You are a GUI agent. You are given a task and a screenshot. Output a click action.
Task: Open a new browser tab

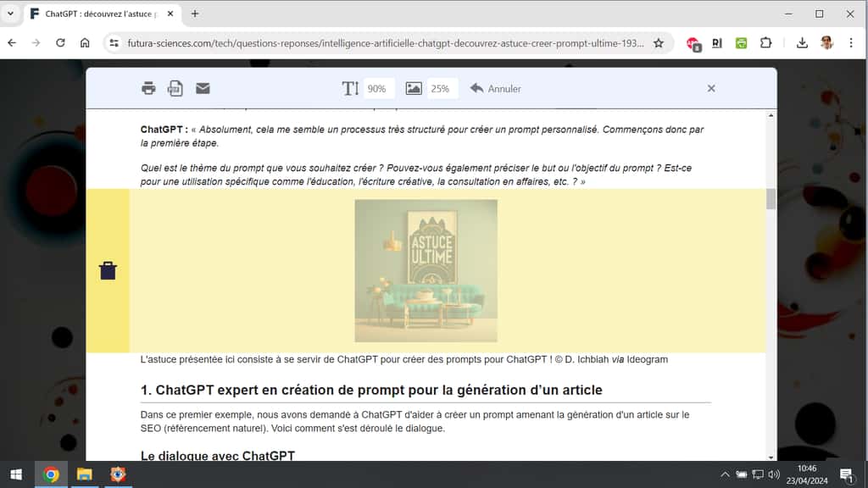(195, 14)
